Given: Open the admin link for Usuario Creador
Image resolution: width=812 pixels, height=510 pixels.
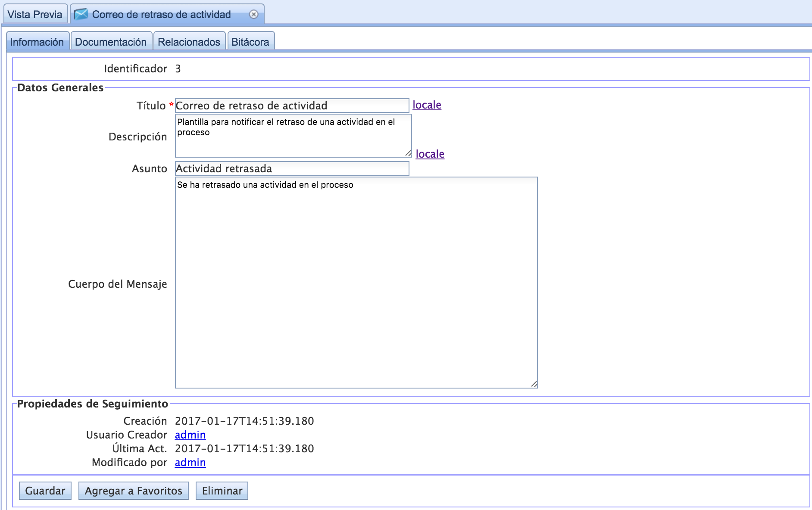Looking at the screenshot, I should point(190,435).
